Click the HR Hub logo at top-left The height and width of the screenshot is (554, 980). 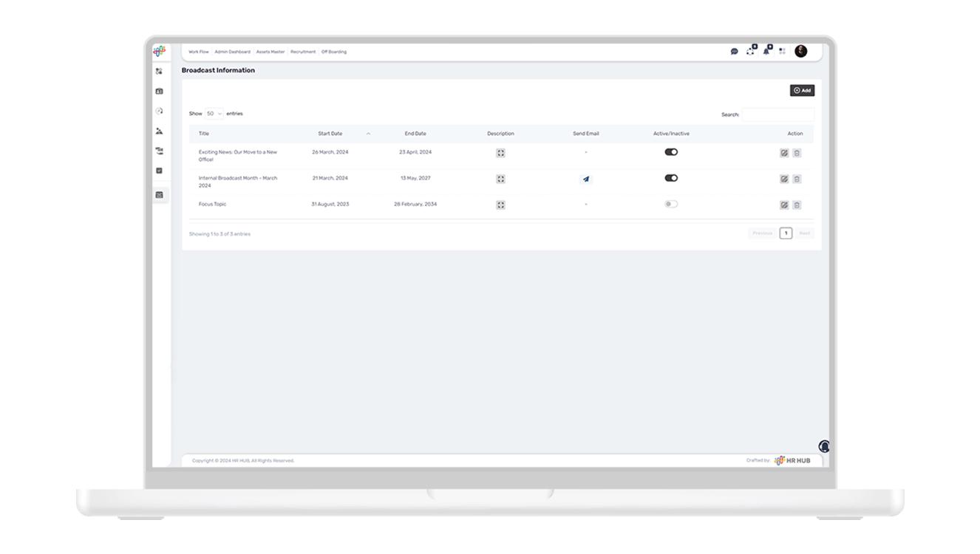click(159, 51)
